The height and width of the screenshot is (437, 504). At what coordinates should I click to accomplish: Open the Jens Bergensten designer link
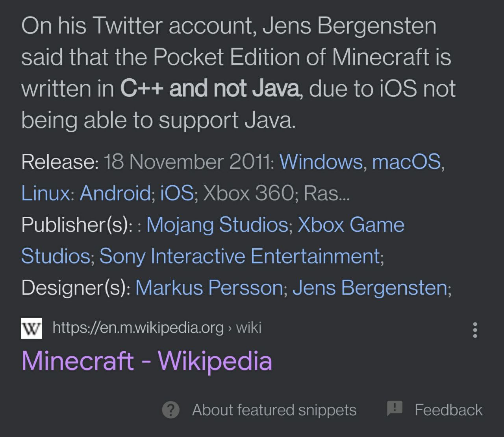coord(370,288)
